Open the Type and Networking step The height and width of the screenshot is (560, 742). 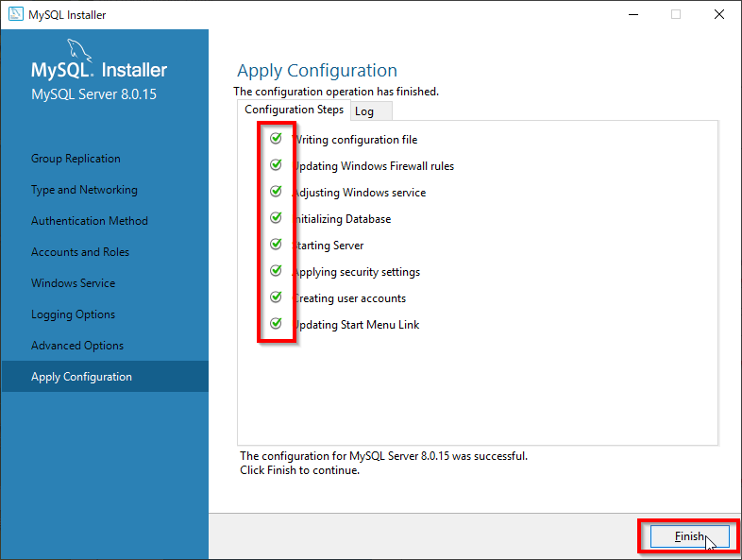[x=84, y=190]
